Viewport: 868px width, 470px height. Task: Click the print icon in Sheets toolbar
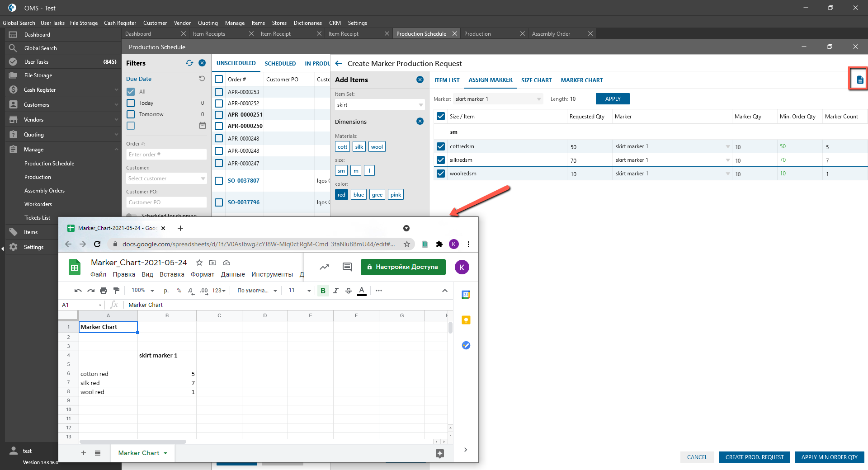104,291
